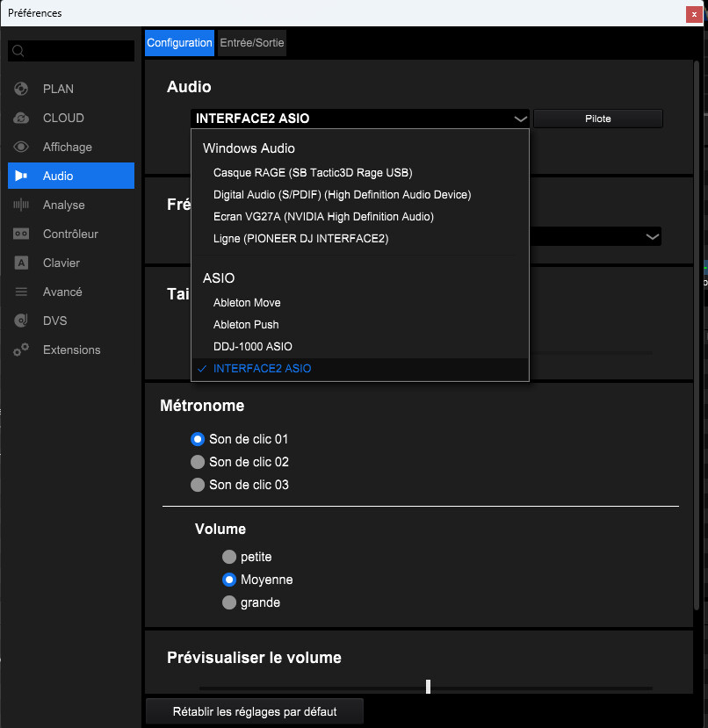Click checkmark next to INTERFACE2 ASIO
708x728 pixels.
pos(202,369)
